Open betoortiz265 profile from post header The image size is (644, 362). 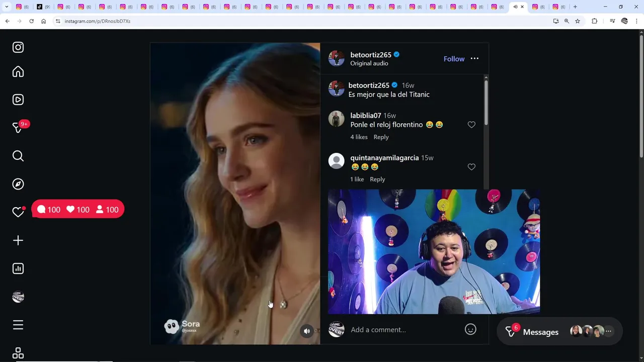(x=371, y=55)
